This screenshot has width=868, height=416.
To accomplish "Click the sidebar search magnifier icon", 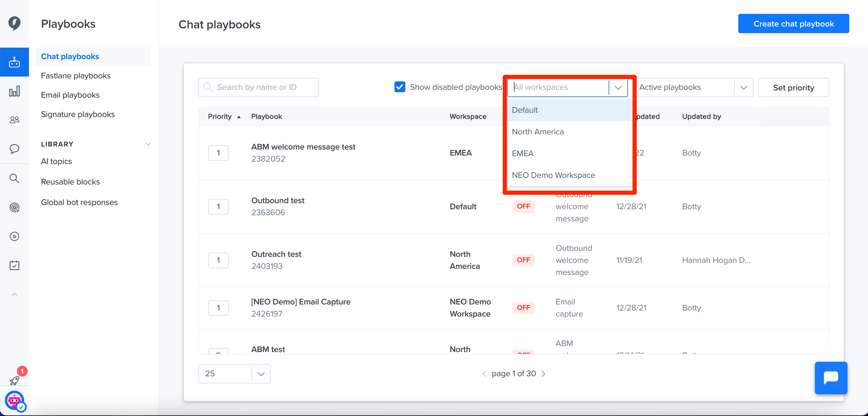I will click(14, 178).
